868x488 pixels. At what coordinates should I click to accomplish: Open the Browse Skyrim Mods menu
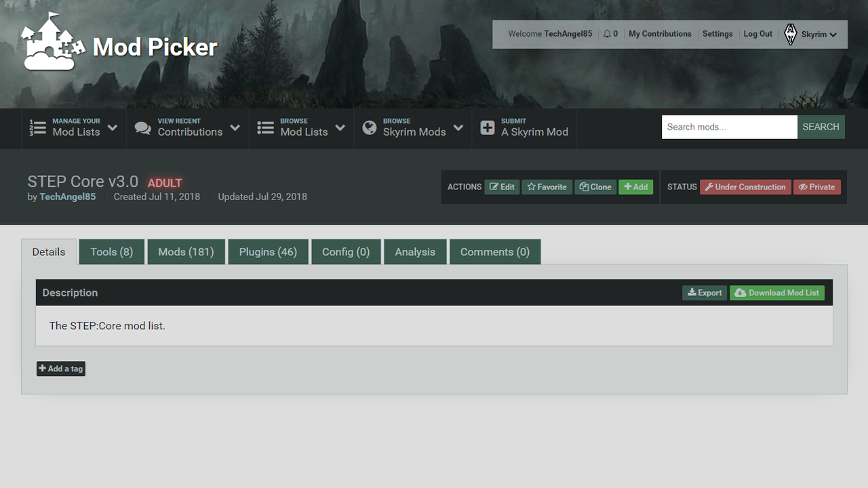click(x=413, y=128)
